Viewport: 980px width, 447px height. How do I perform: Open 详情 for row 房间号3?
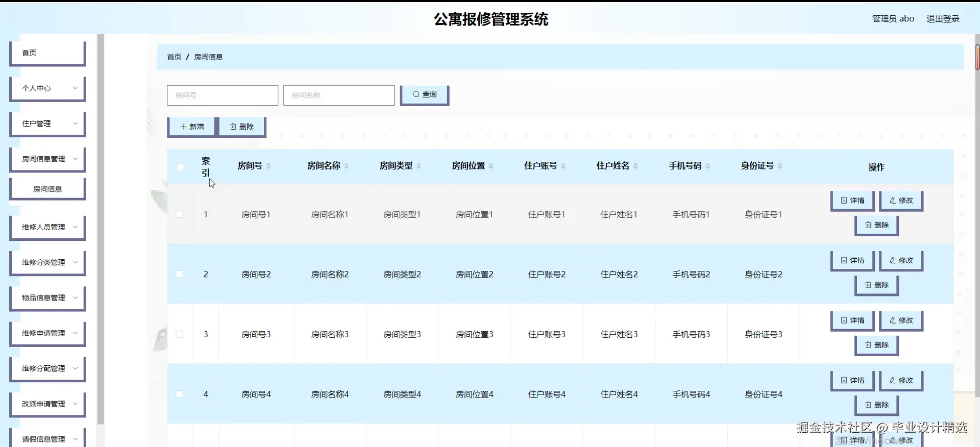coord(852,320)
